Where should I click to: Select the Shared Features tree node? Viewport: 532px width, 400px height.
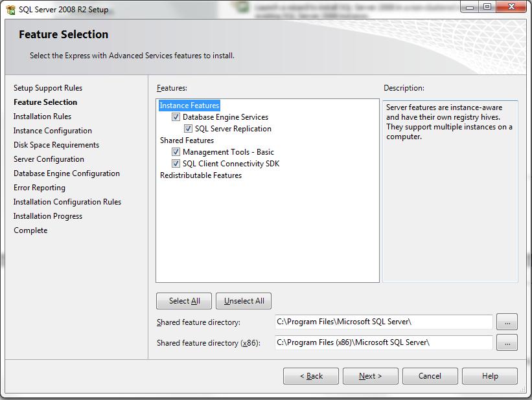coord(187,140)
